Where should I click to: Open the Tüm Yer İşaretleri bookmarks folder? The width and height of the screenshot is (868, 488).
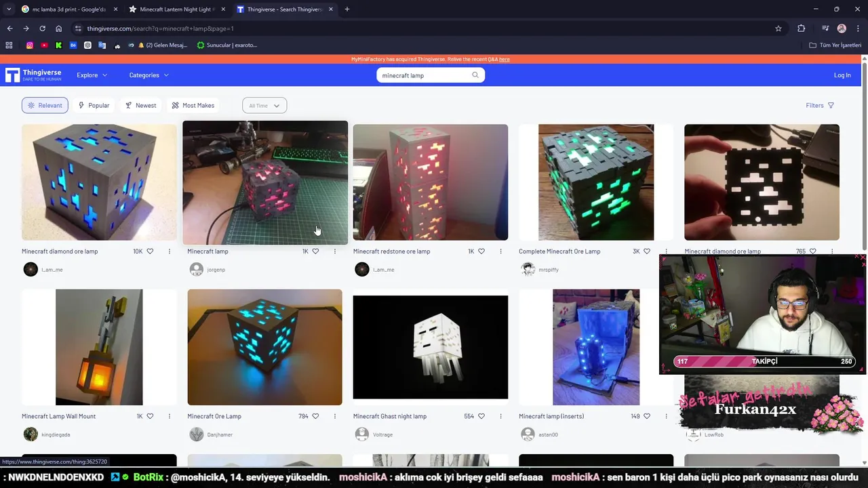pos(835,45)
